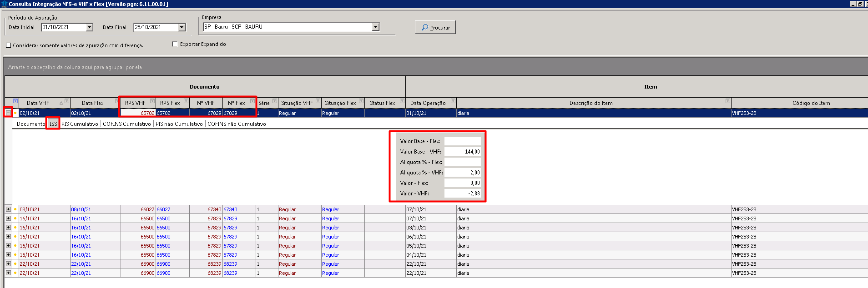Open filter icon on Série column

click(275, 101)
